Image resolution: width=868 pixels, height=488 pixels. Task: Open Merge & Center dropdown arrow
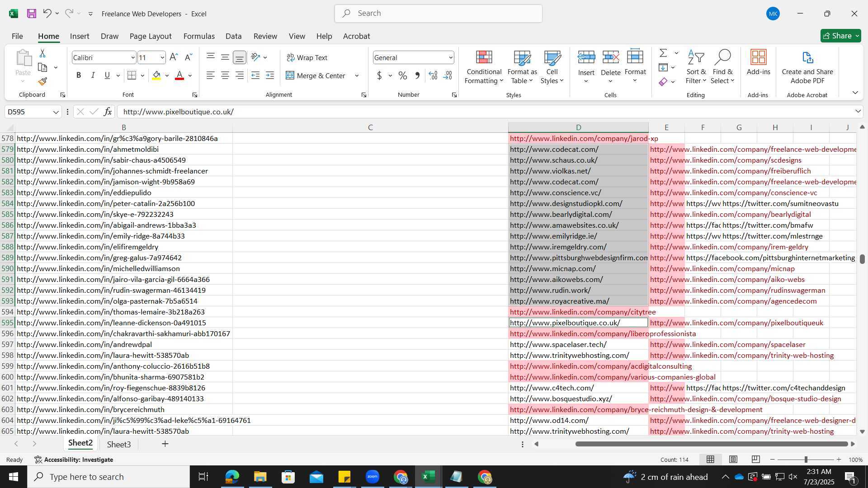357,75
